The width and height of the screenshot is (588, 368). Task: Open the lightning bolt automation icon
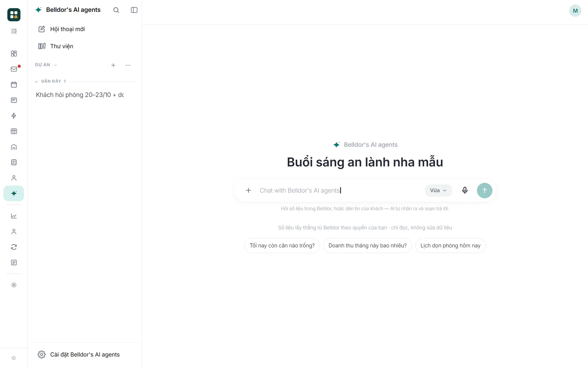coord(14,116)
